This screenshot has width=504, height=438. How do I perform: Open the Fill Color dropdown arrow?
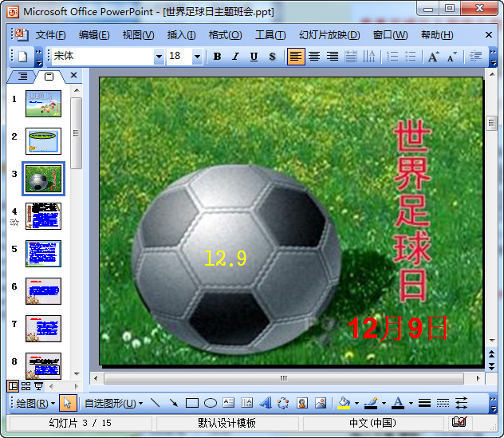(356, 403)
